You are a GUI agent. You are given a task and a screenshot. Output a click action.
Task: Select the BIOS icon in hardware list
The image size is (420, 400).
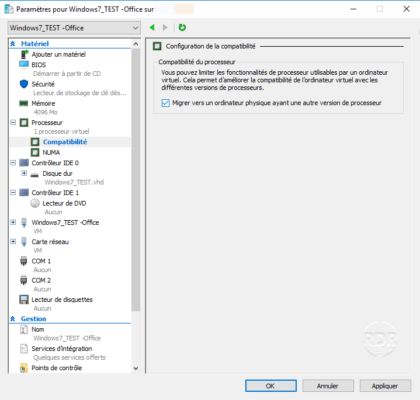pyautogui.click(x=24, y=64)
